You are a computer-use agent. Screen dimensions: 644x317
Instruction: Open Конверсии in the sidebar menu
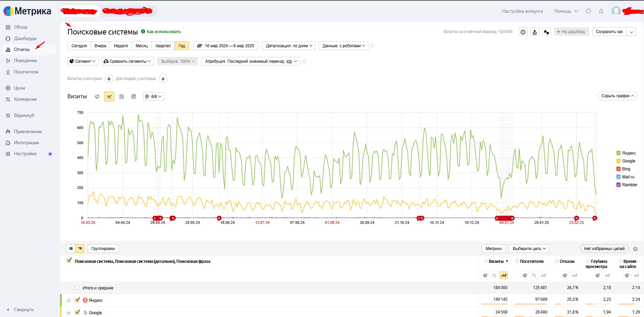(25, 99)
